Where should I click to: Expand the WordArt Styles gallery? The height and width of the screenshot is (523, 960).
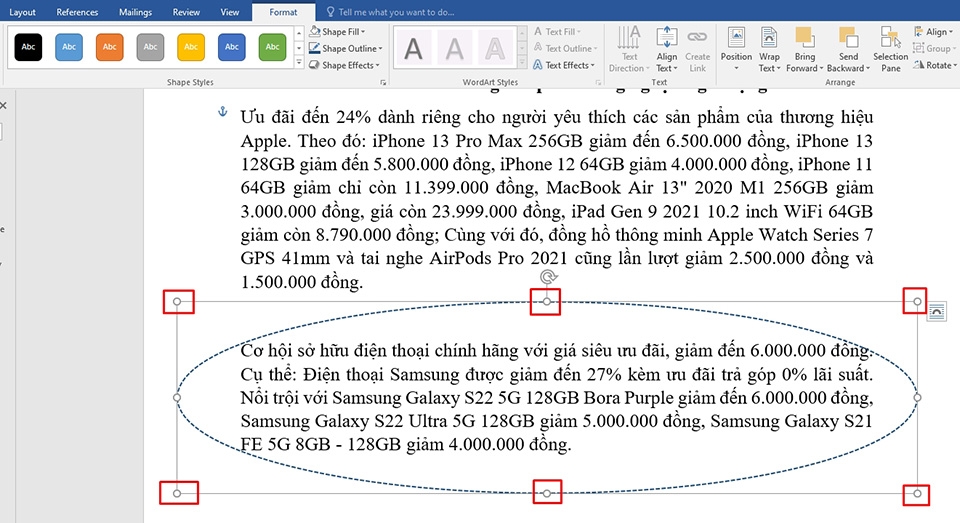click(522, 62)
